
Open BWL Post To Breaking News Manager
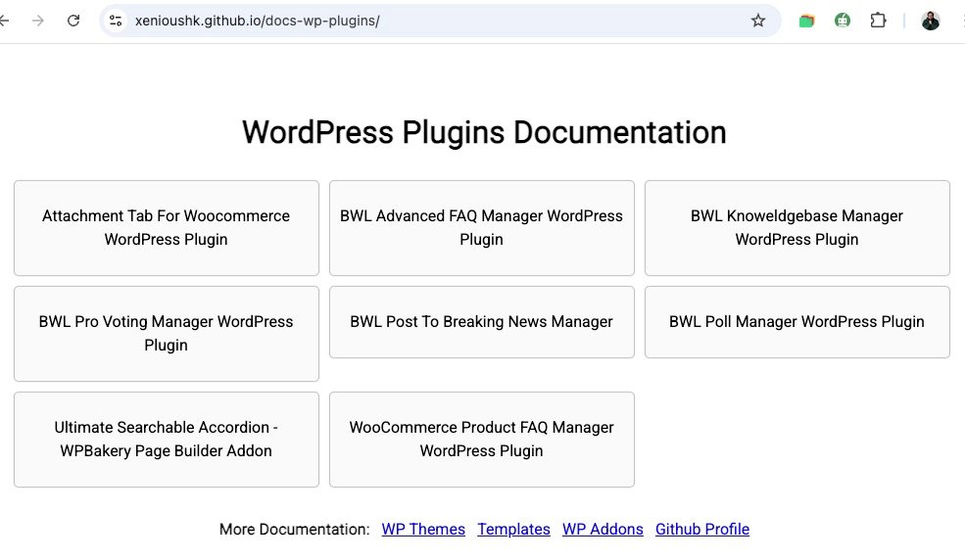point(481,322)
